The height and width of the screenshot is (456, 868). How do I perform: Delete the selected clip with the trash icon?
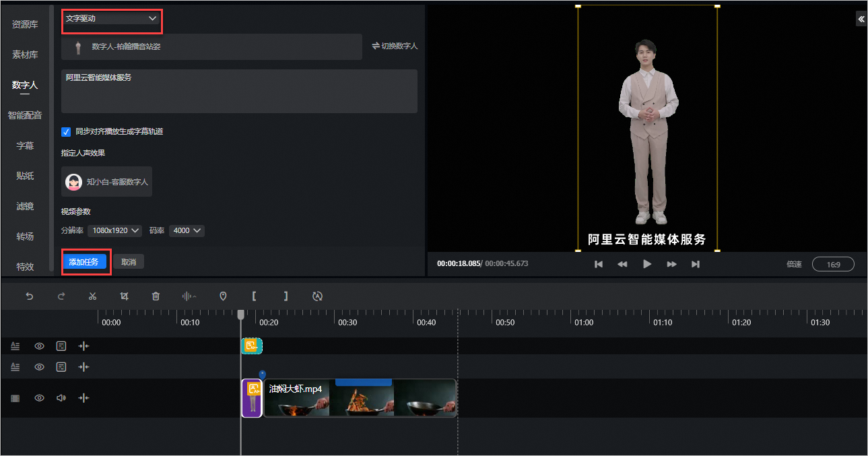(156, 296)
